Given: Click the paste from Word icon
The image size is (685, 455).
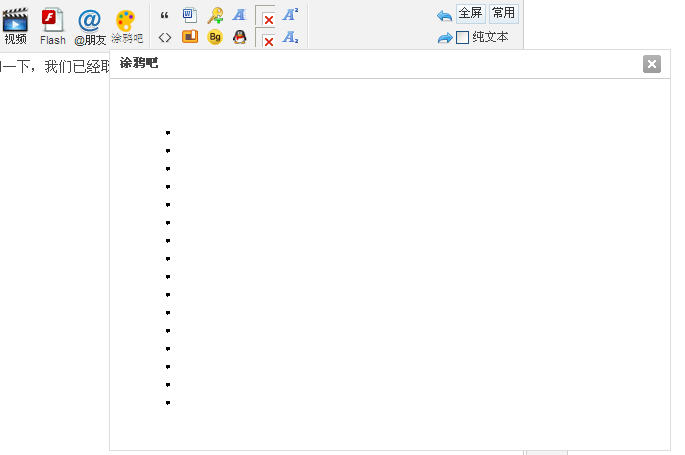Looking at the screenshot, I should (190, 15).
